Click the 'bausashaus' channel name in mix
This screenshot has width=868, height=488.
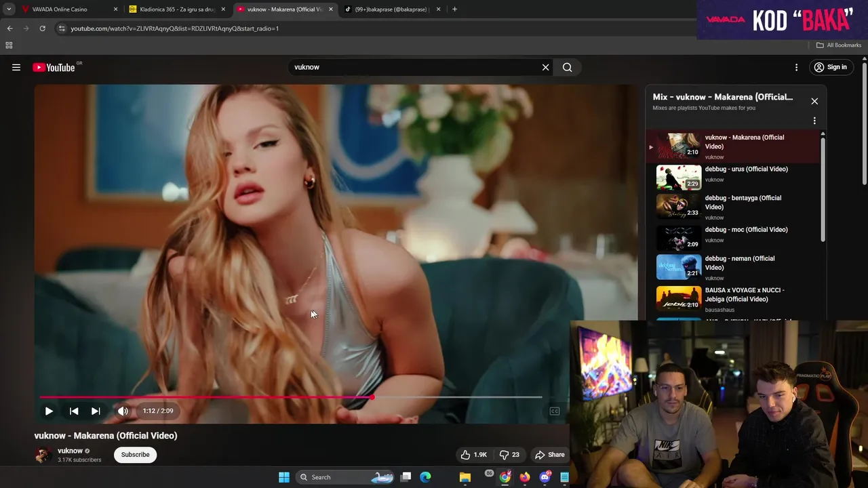click(x=719, y=310)
